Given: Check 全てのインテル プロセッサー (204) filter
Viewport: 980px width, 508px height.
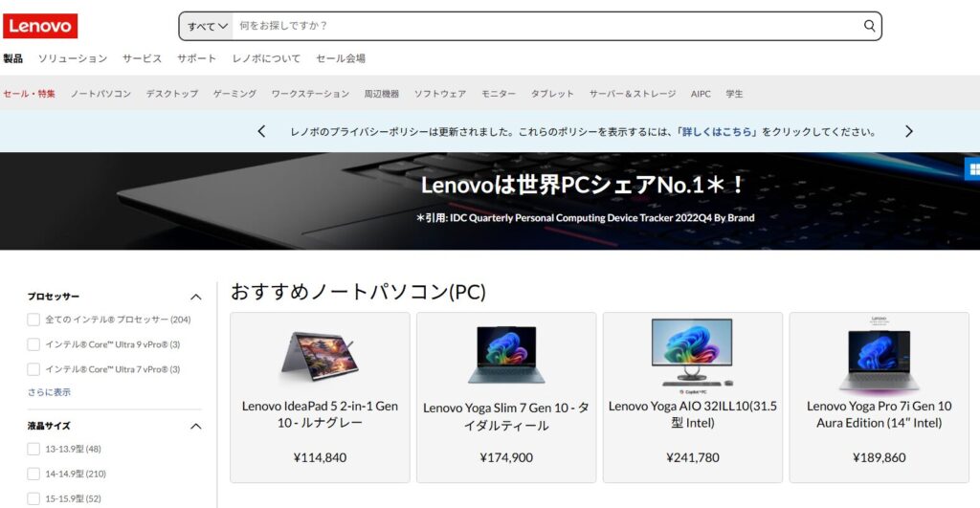Looking at the screenshot, I should [33, 320].
